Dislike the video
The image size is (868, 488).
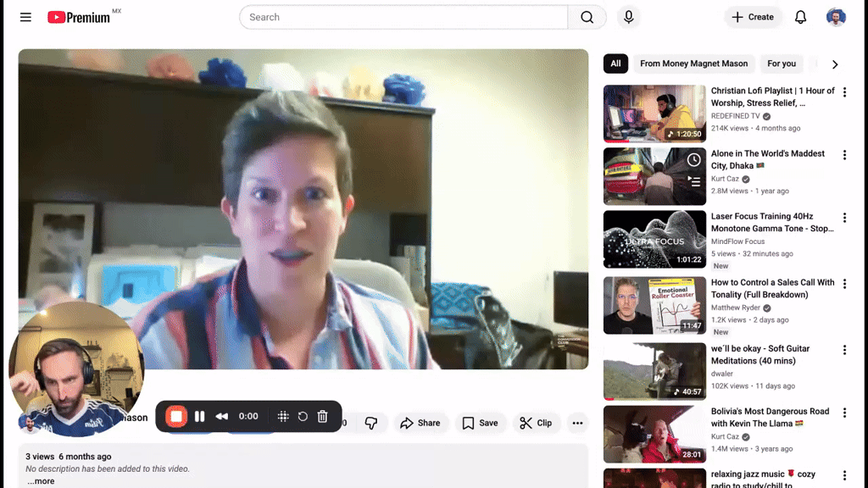coord(371,423)
